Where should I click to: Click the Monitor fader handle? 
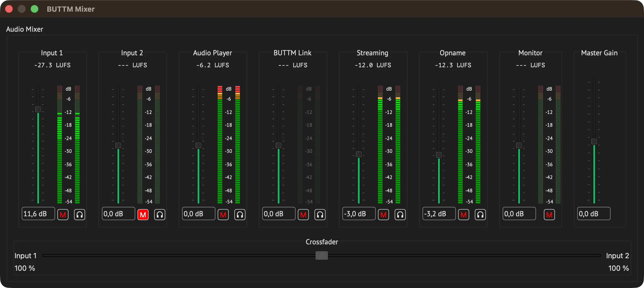[519, 145]
